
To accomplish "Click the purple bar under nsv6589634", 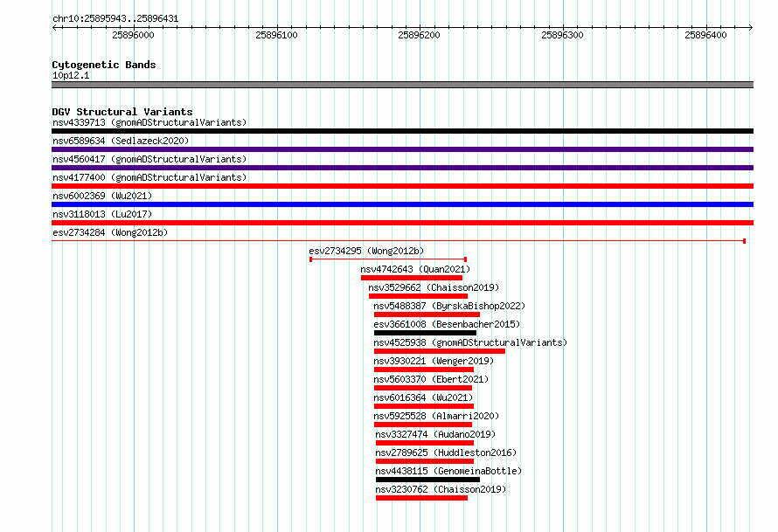I will tap(402, 149).
